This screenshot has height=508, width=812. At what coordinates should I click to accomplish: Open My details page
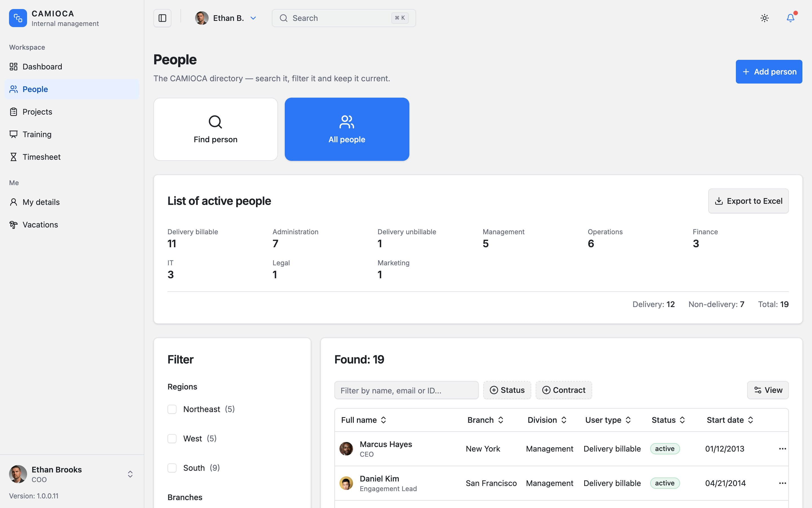72,202
